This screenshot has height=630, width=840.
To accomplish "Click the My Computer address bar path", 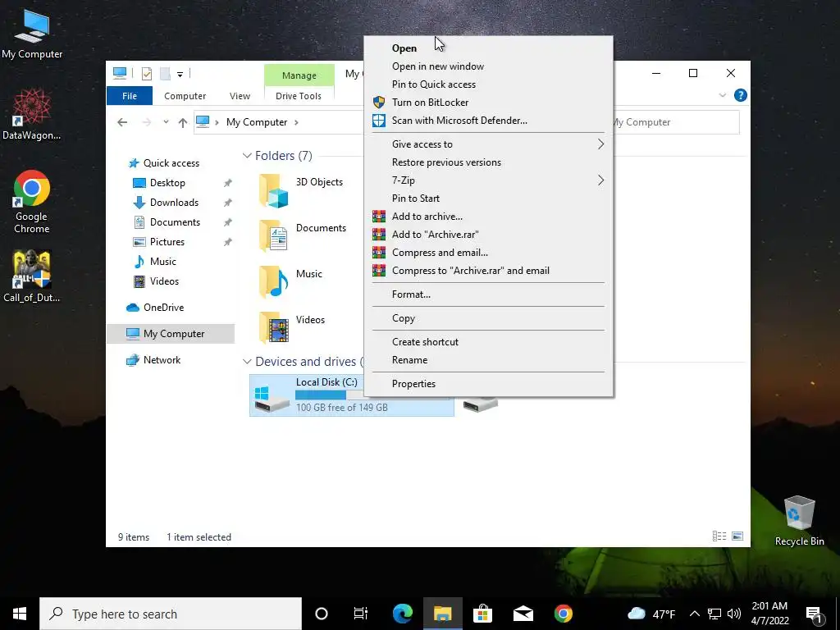I will 257,122.
